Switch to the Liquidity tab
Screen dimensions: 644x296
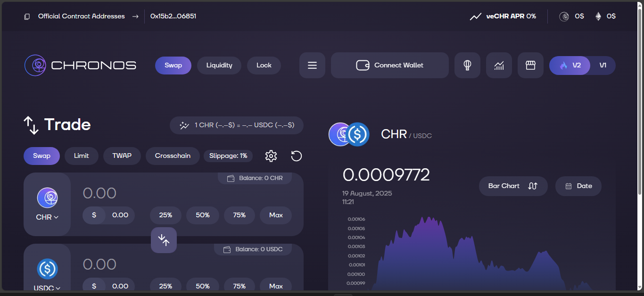pos(219,66)
